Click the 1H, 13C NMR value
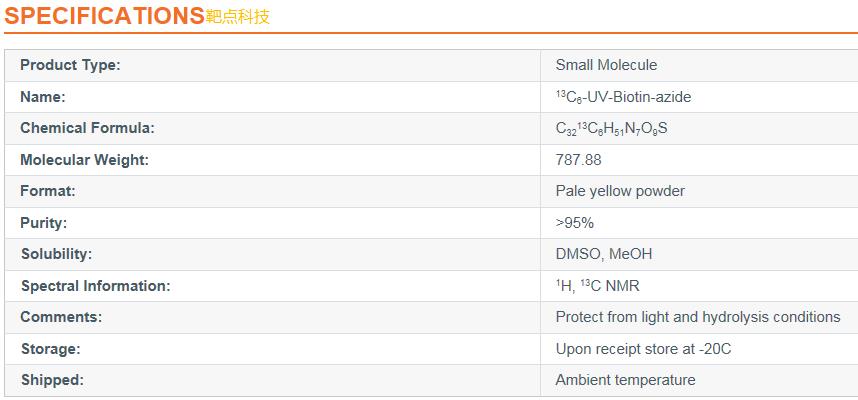 598,286
